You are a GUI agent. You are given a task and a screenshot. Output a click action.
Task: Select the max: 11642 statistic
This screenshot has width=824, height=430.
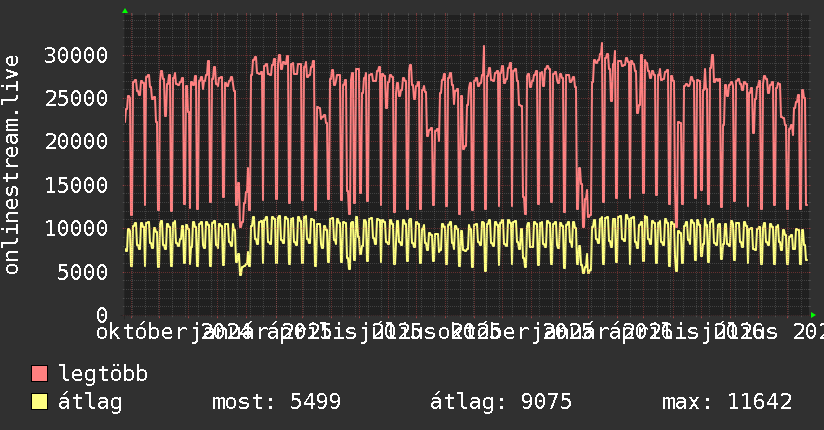[x=727, y=402]
